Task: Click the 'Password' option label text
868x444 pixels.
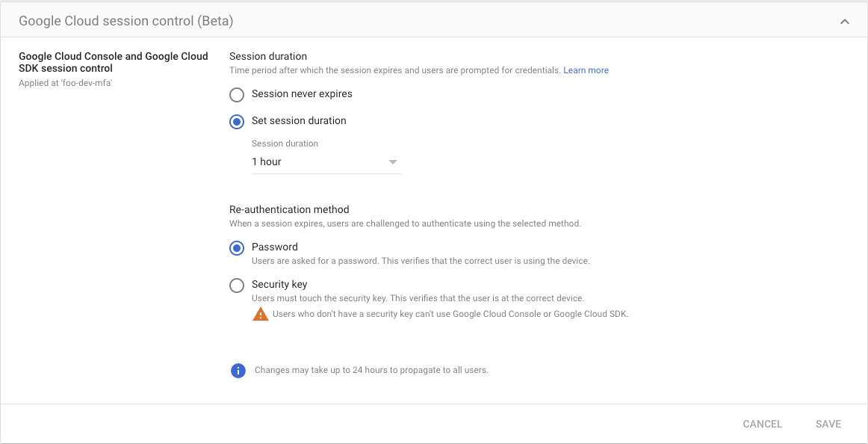Action: coord(275,247)
